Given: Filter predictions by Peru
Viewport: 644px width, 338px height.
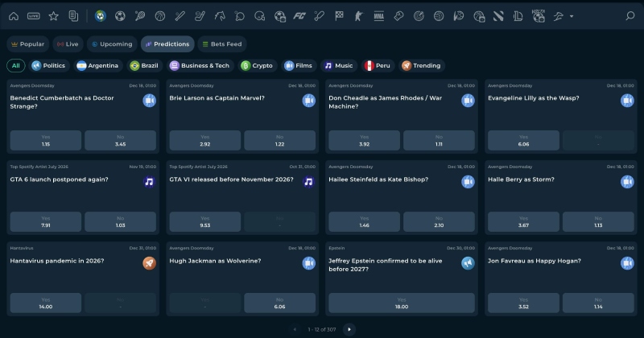Looking at the screenshot, I should [378, 66].
